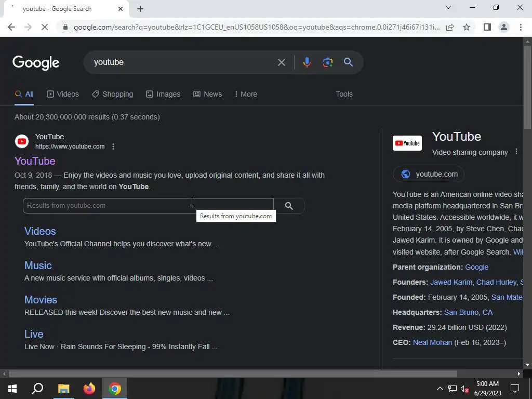Clear the search box with X icon
532x399 pixels.
281,62
